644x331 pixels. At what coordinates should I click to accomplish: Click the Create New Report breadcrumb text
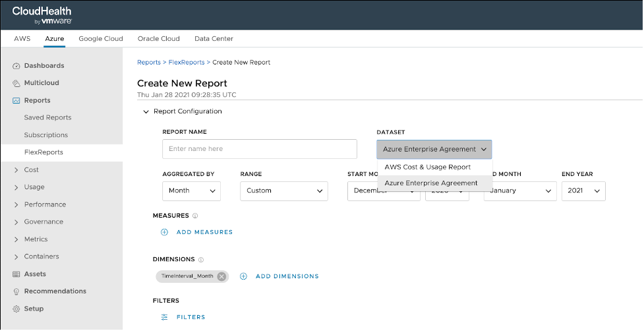[x=241, y=63]
